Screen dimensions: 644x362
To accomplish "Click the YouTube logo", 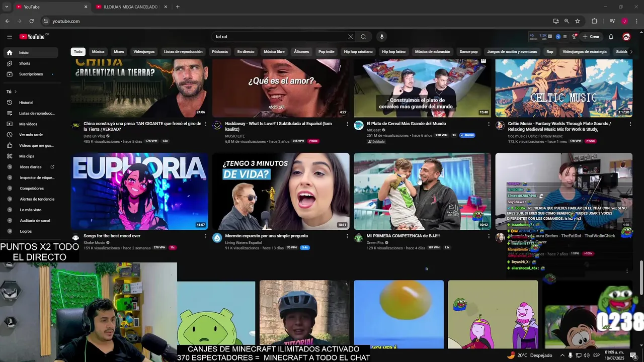I will tap(33, 37).
